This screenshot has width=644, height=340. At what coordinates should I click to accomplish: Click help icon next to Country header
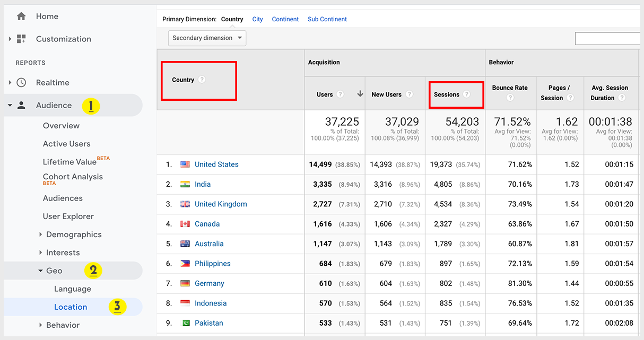[202, 80]
